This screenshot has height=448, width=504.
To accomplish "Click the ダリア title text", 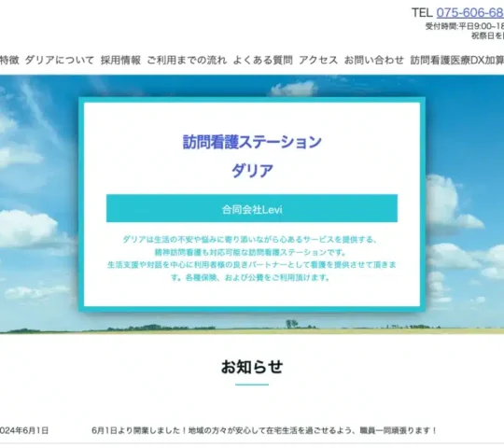I will click(x=252, y=170).
